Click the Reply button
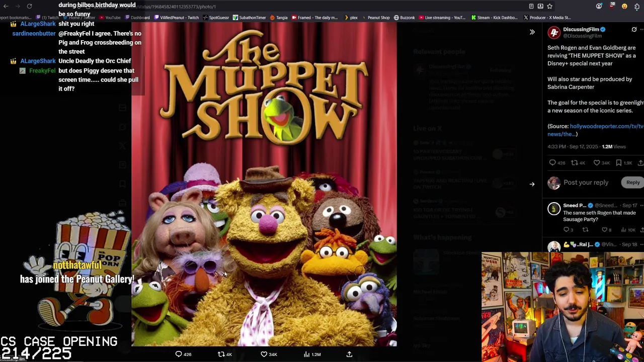644x362 pixels. [633, 183]
